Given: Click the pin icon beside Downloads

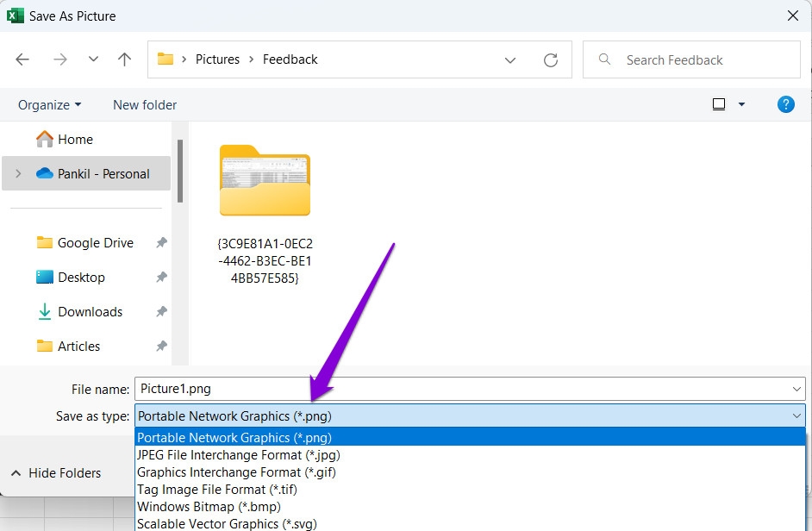Looking at the screenshot, I should pos(161,311).
